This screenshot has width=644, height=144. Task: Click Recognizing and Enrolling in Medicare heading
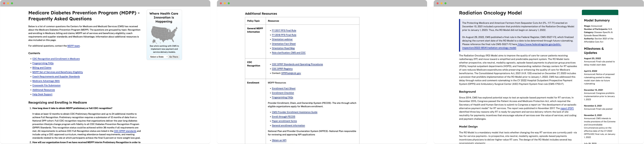click(57, 103)
